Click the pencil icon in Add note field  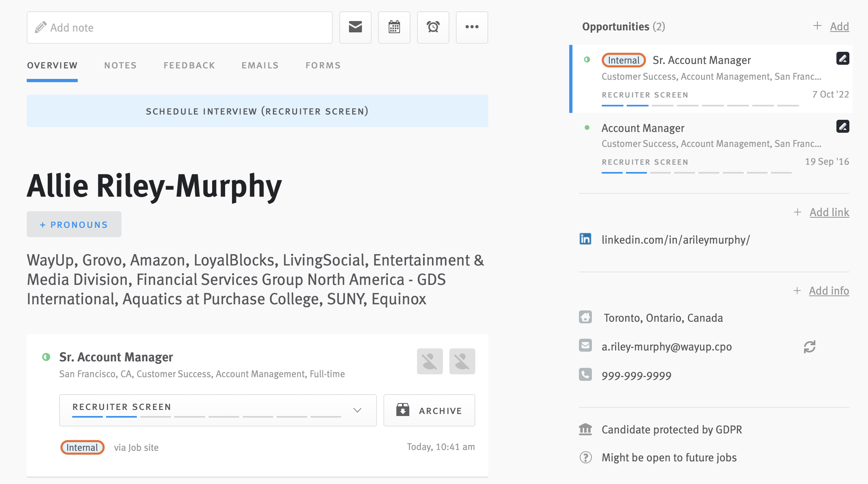(x=40, y=28)
